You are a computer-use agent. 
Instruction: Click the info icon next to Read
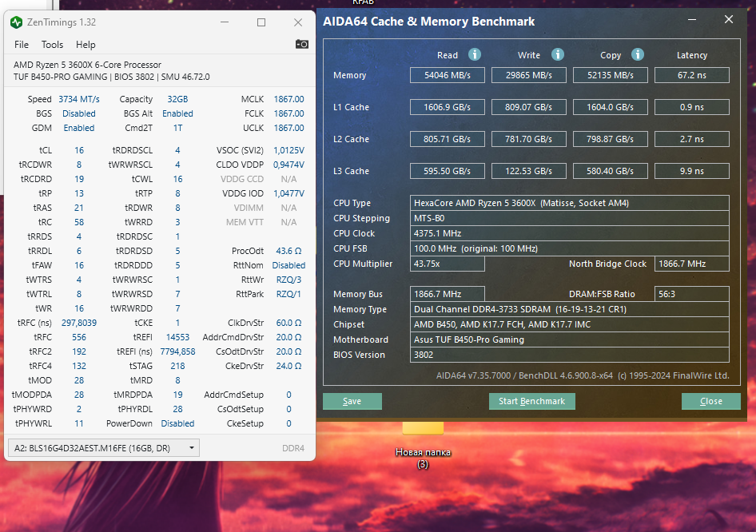coord(475,54)
